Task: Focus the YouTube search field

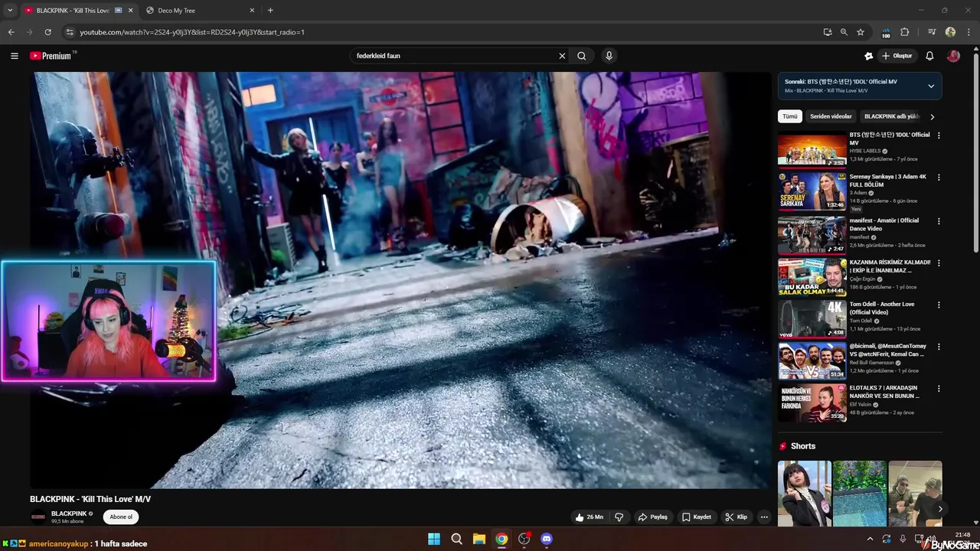Action: pyautogui.click(x=455, y=56)
